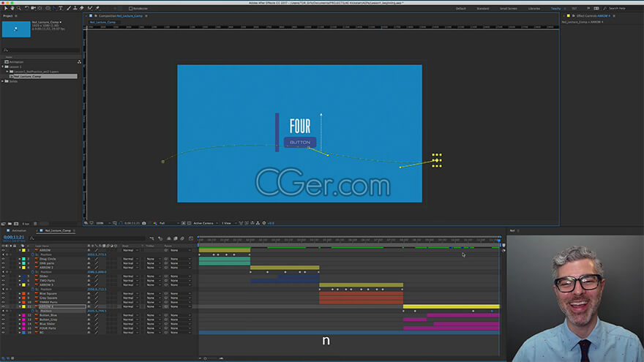Click the Drag Circle layer's shy switch
Viewport: 644px width, 362px height.
[89, 259]
